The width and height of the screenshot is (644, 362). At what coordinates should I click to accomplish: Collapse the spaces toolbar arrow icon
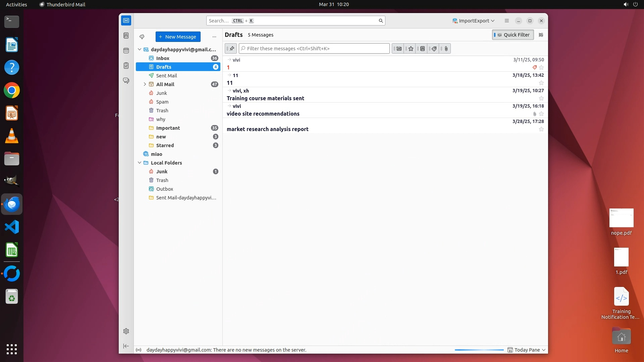(x=126, y=346)
